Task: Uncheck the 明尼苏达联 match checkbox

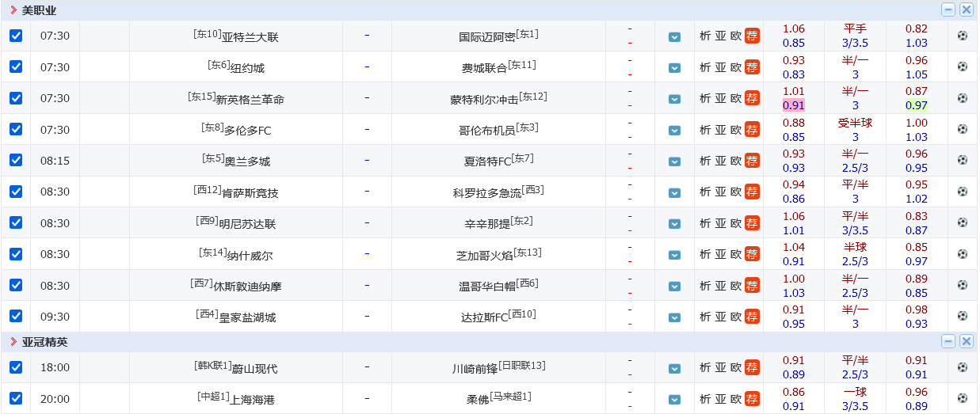Action: pyautogui.click(x=16, y=222)
